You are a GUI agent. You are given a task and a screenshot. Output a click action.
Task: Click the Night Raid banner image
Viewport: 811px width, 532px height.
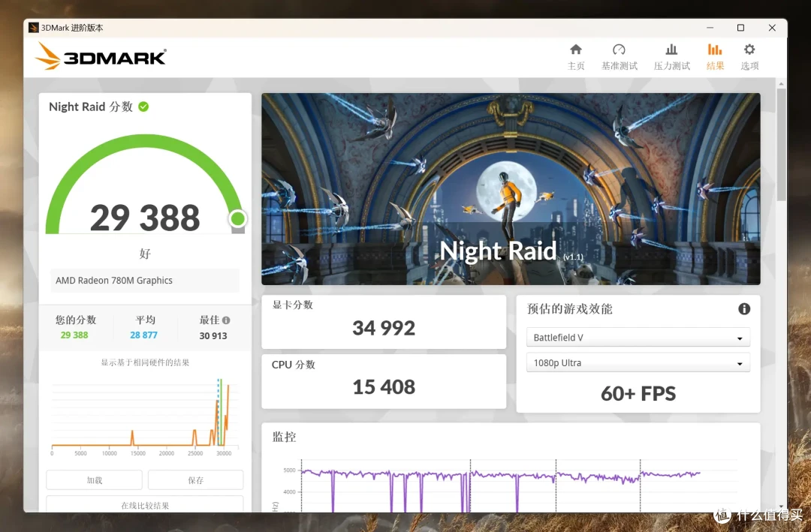pyautogui.click(x=511, y=188)
